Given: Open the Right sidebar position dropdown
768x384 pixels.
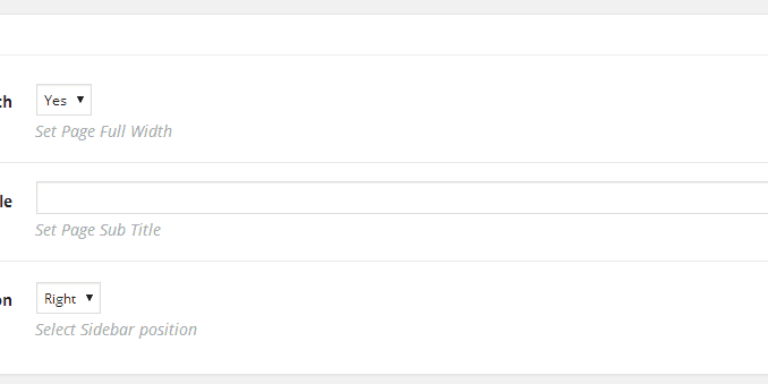Looking at the screenshot, I should click(68, 298).
